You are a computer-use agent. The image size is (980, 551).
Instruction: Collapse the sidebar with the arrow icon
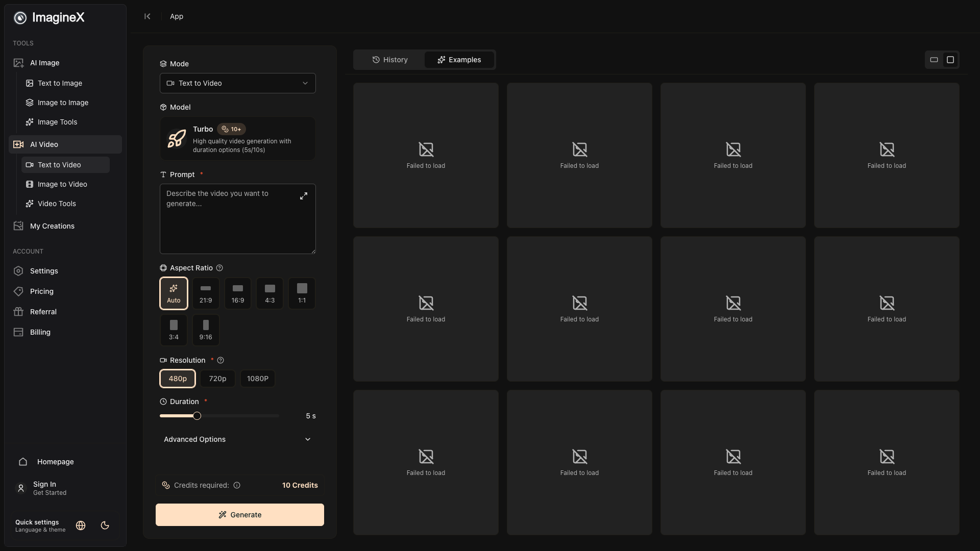click(148, 16)
